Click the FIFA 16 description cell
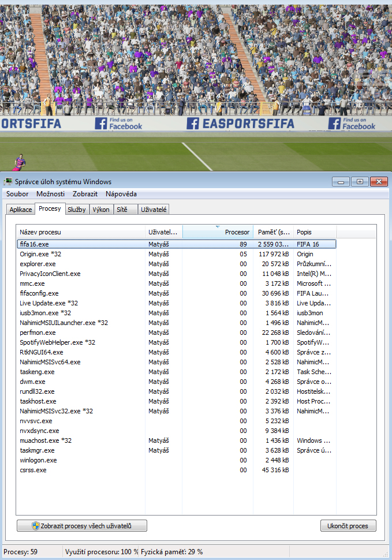This screenshot has width=392, height=560. click(x=308, y=244)
